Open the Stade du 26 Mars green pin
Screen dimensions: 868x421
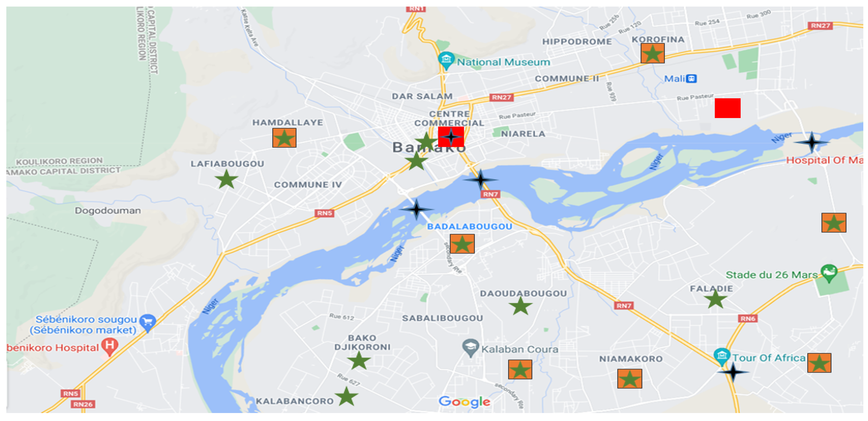(829, 273)
